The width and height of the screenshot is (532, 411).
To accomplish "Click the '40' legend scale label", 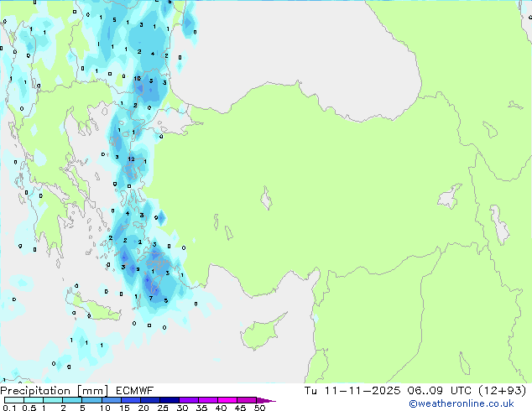I will click(x=221, y=408).
